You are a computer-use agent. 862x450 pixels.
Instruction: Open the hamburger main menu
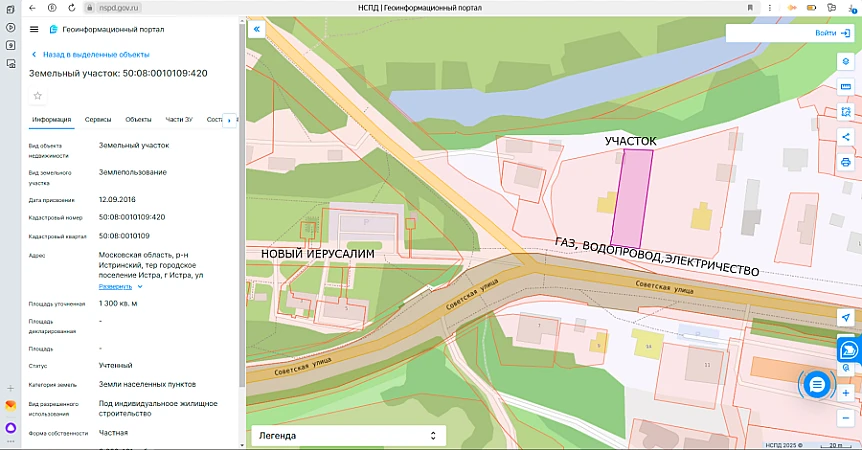point(35,30)
